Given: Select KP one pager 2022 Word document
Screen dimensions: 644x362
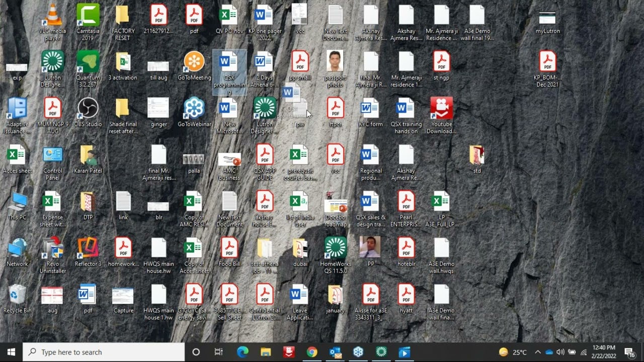Looking at the screenshot, I should point(265,22).
